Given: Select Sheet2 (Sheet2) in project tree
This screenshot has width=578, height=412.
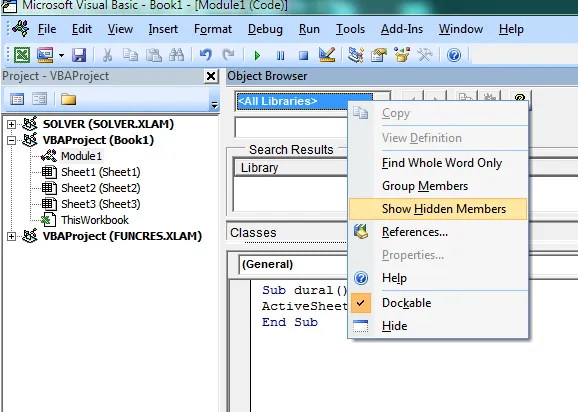Looking at the screenshot, I should (101, 188).
